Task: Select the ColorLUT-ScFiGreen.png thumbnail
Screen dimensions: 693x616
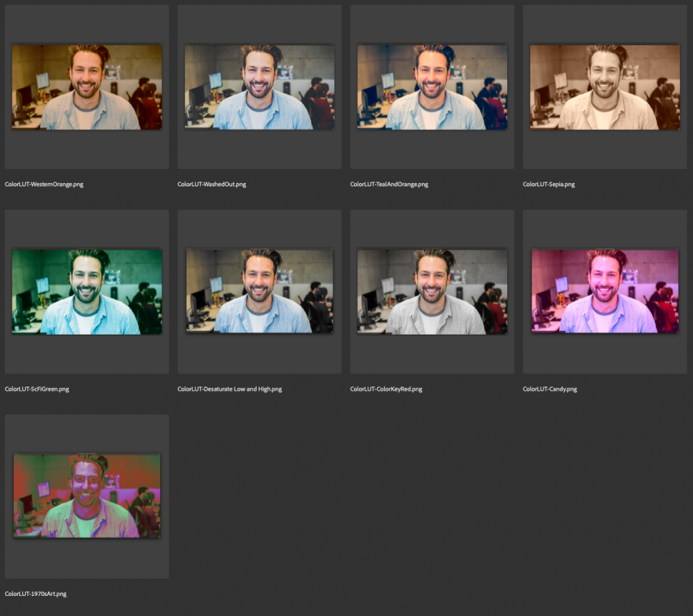Action: (x=87, y=292)
